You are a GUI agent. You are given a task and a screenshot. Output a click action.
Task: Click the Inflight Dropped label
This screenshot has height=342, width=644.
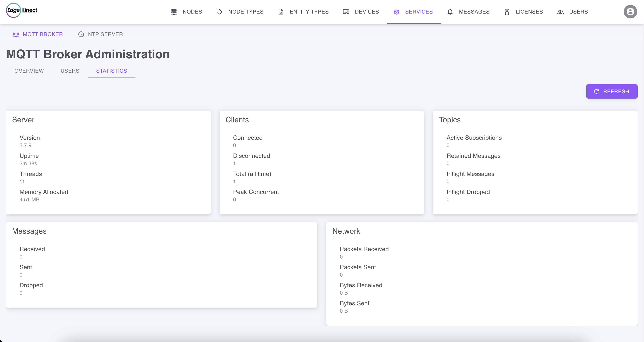click(468, 192)
